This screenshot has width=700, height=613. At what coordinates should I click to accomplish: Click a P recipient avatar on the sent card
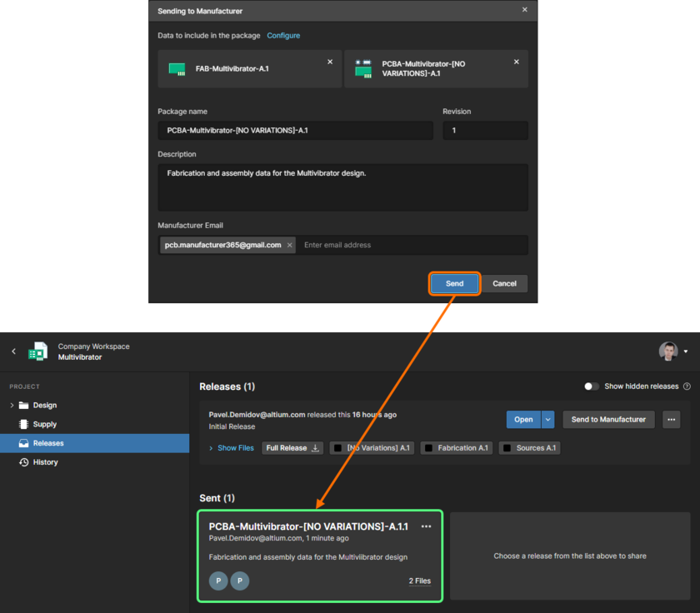pyautogui.click(x=217, y=581)
